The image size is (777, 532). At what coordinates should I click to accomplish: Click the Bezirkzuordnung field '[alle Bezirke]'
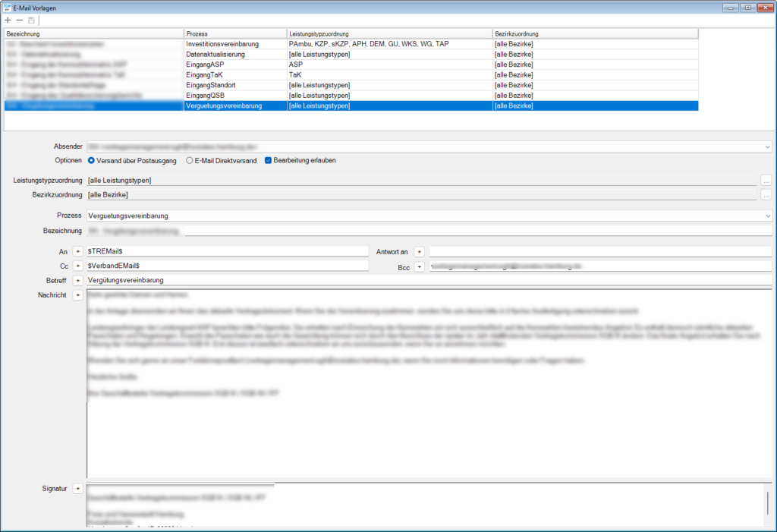(422, 195)
